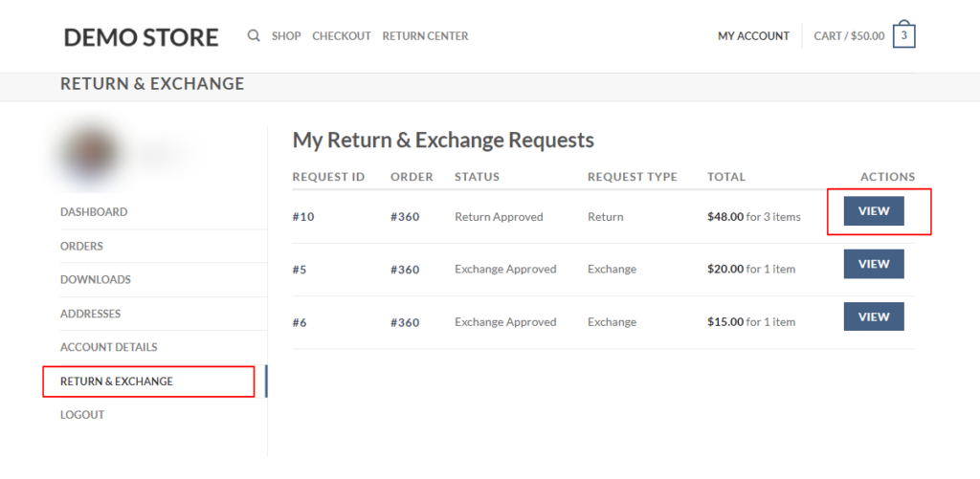Image resolution: width=980 pixels, height=479 pixels.
Task: Click the Demo Store logo
Action: pyautogui.click(x=141, y=37)
